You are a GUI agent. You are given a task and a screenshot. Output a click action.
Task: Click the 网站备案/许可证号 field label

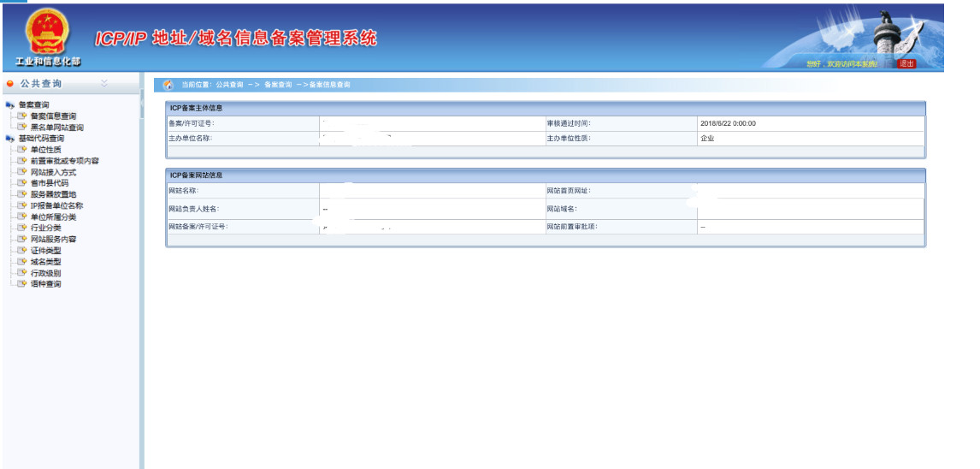click(x=198, y=227)
